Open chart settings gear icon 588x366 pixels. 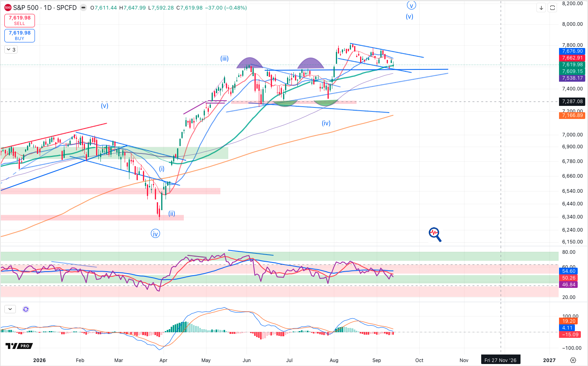[x=573, y=360]
